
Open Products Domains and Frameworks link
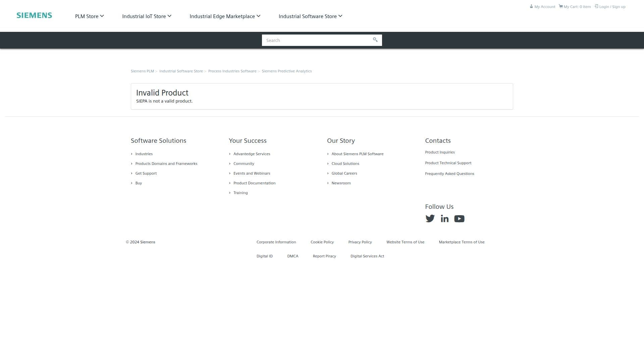click(x=166, y=164)
